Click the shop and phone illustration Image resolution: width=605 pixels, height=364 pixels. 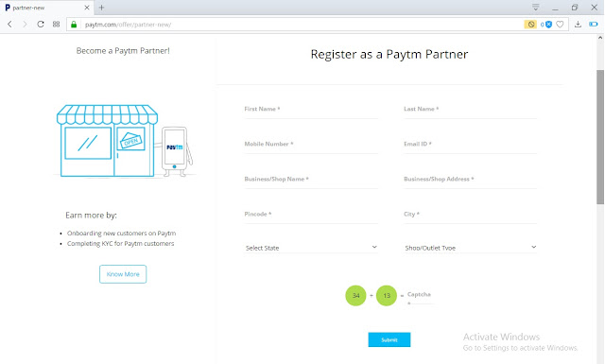coord(124,141)
